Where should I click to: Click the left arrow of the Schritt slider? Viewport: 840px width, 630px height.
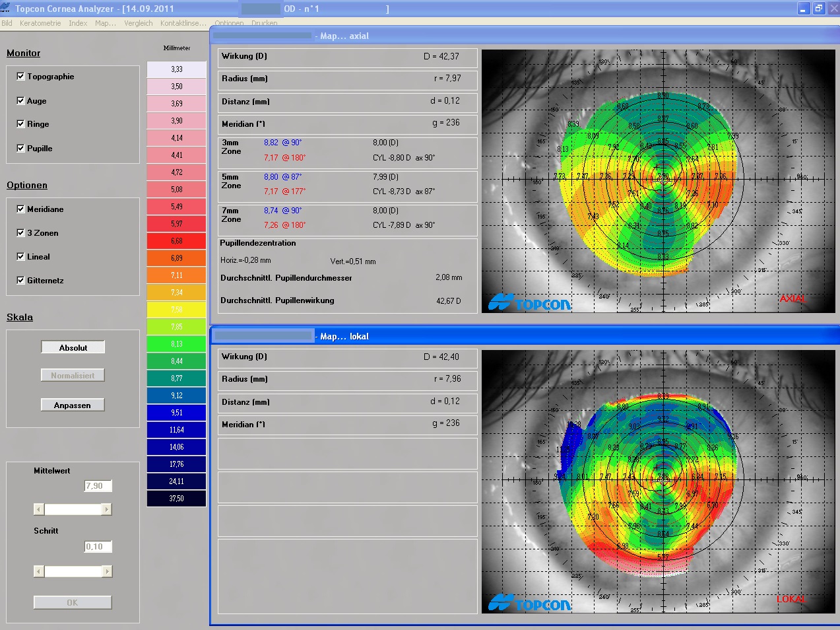coord(39,571)
